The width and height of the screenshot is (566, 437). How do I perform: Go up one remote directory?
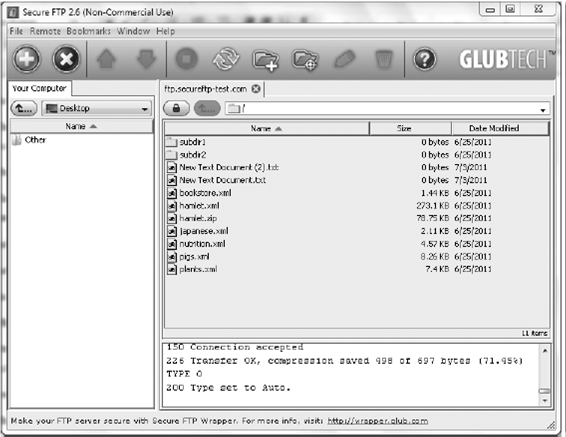(x=207, y=108)
